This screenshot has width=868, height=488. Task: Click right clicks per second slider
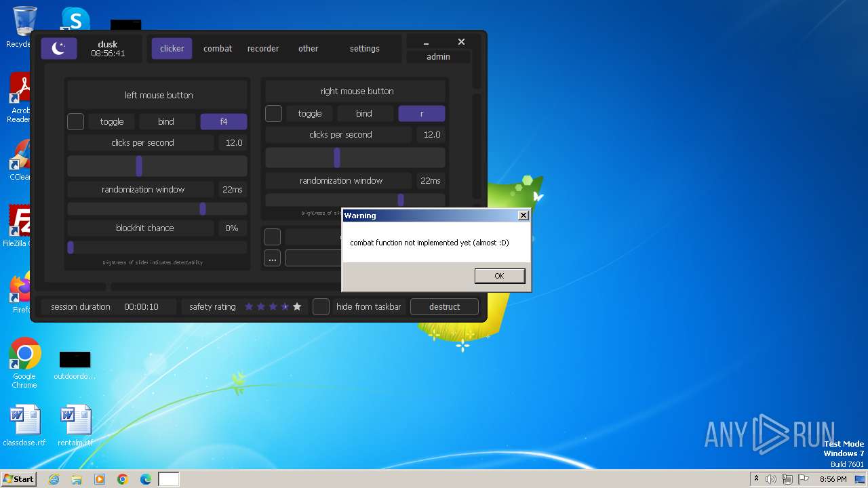(x=355, y=158)
